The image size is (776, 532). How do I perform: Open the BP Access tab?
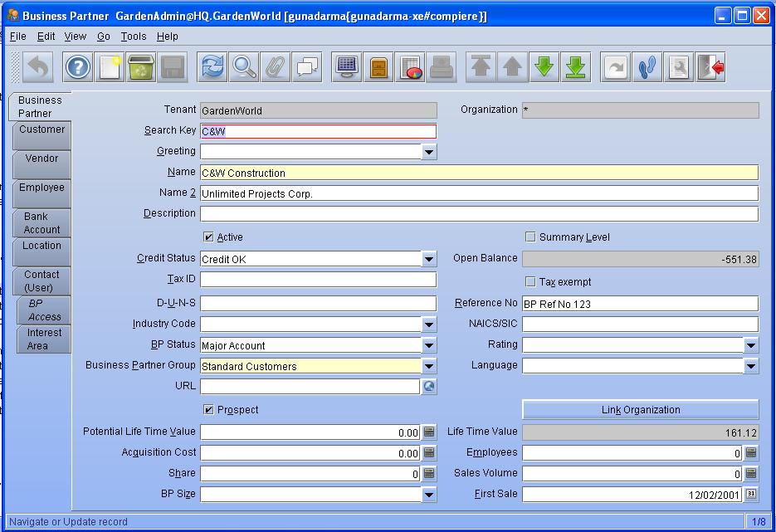[44, 310]
